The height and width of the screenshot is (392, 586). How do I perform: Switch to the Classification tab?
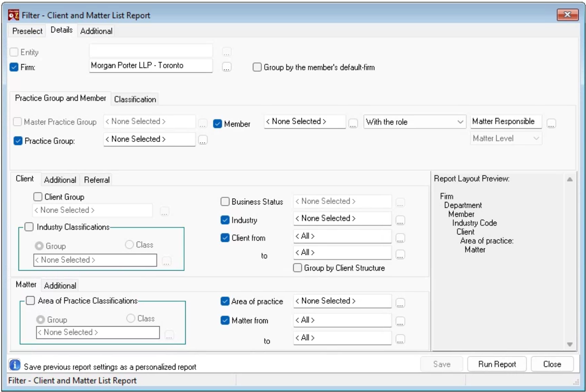point(135,99)
